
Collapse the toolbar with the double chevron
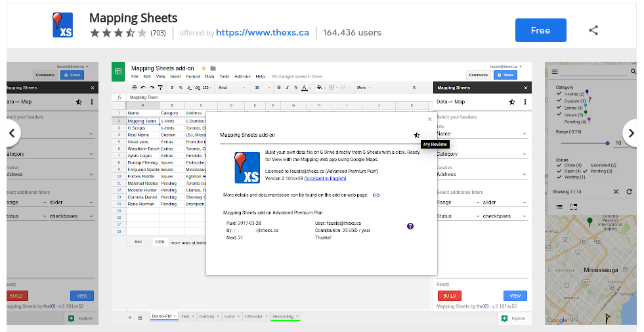pyautogui.click(x=414, y=87)
